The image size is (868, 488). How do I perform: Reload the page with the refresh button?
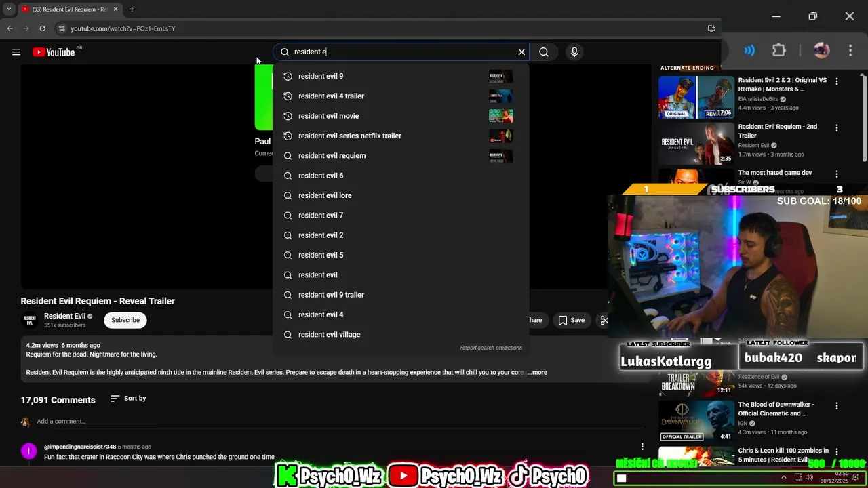42,28
